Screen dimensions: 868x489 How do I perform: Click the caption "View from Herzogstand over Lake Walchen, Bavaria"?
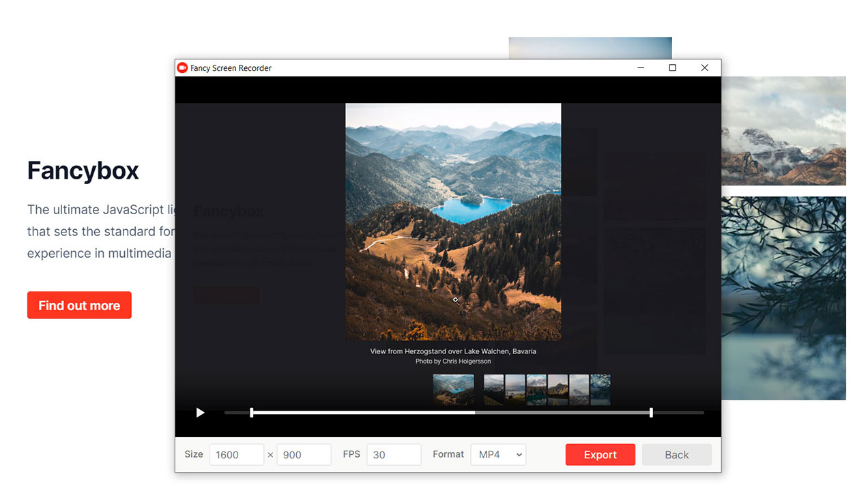pos(453,351)
